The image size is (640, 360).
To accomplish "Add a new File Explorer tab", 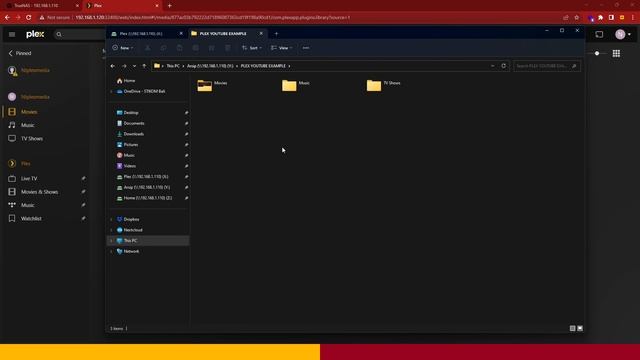I will pyautogui.click(x=276, y=33).
